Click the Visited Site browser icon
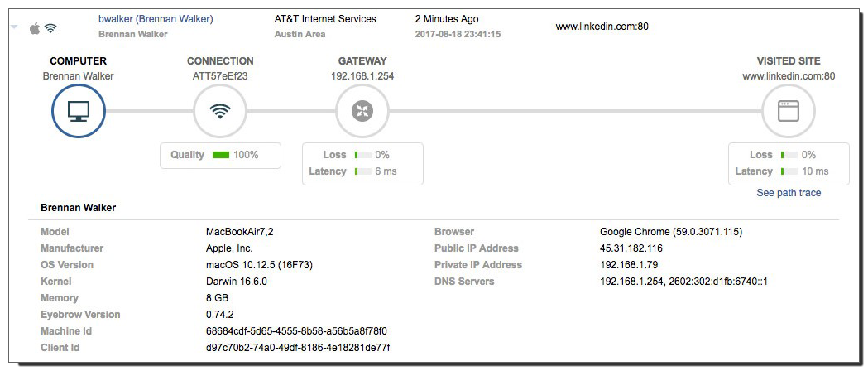 click(788, 111)
